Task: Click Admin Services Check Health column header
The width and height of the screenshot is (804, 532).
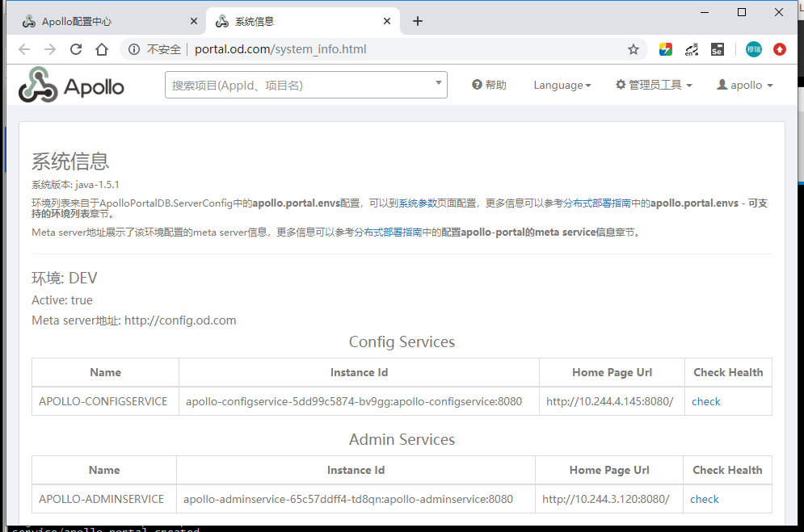Action: [727, 470]
